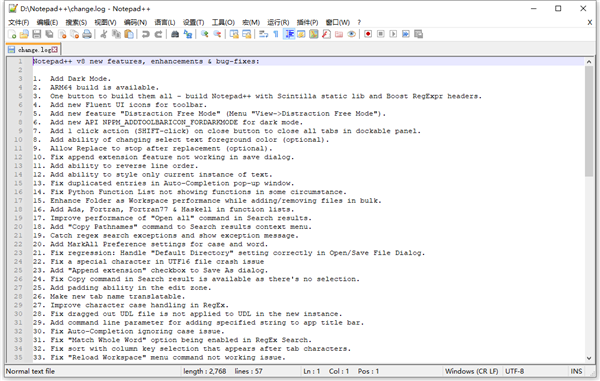Click 'Ln : 1' status bar entry
This screenshot has height=381, width=600.
pos(311,371)
